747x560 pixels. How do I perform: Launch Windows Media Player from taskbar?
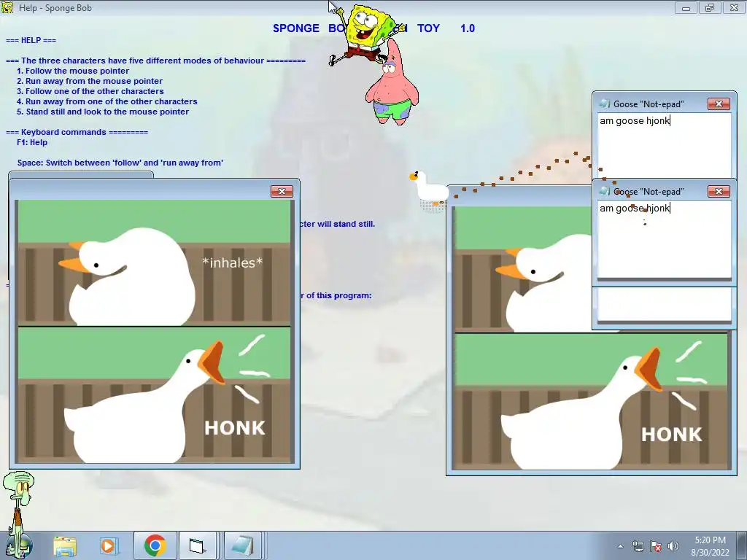coord(108,545)
